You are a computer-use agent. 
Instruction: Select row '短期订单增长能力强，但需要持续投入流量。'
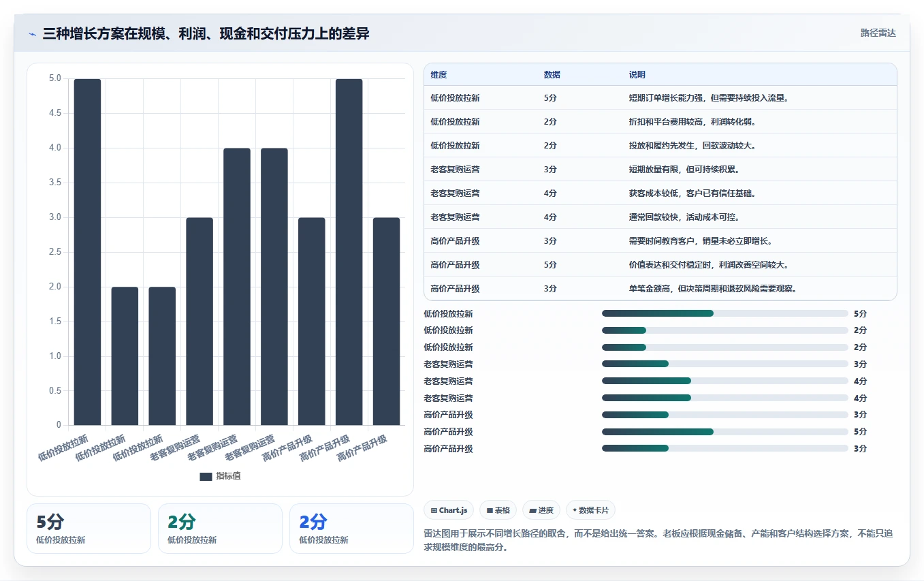tap(660, 98)
